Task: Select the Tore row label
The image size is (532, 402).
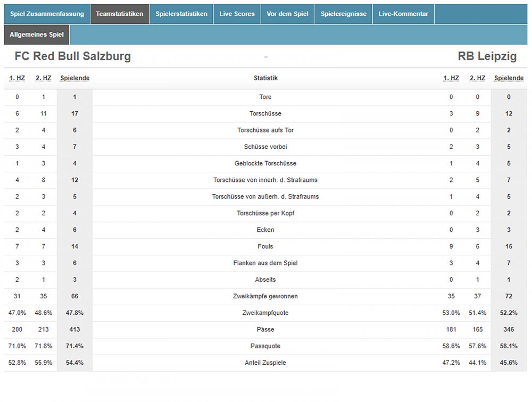Action: [x=265, y=97]
